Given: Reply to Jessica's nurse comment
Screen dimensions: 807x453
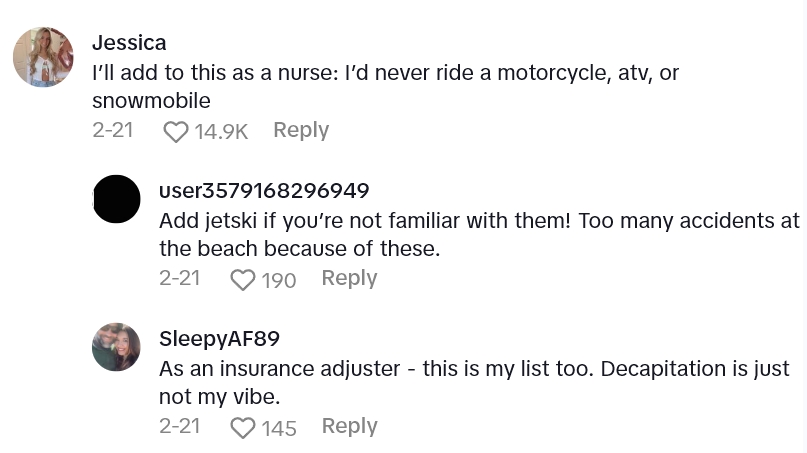Looking at the screenshot, I should coord(300,130).
